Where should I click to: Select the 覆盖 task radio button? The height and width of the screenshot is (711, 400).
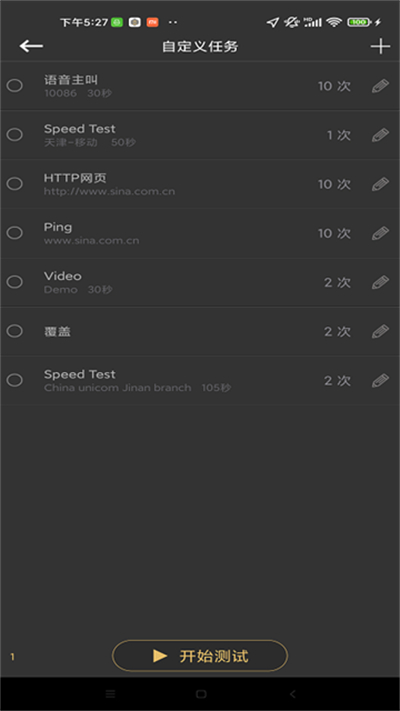(15, 331)
